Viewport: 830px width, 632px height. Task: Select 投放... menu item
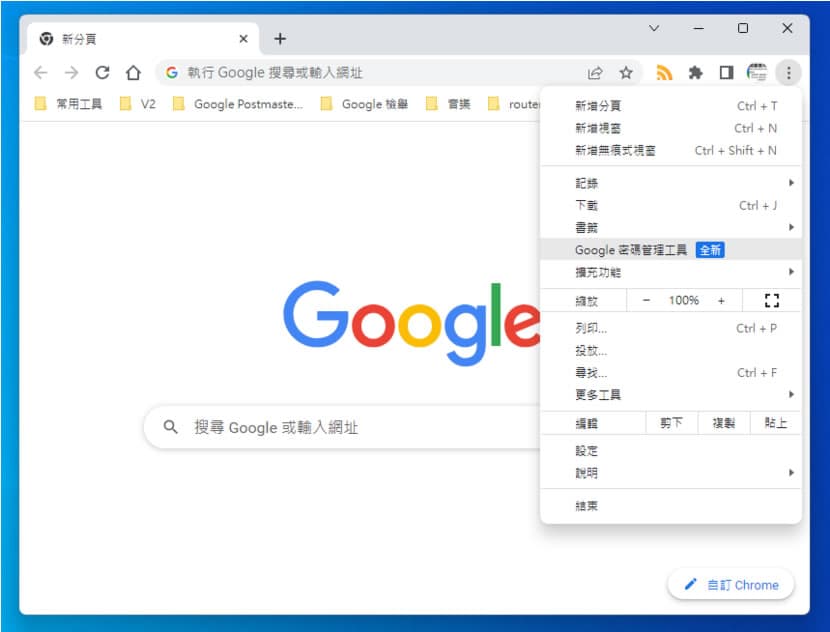pos(671,350)
